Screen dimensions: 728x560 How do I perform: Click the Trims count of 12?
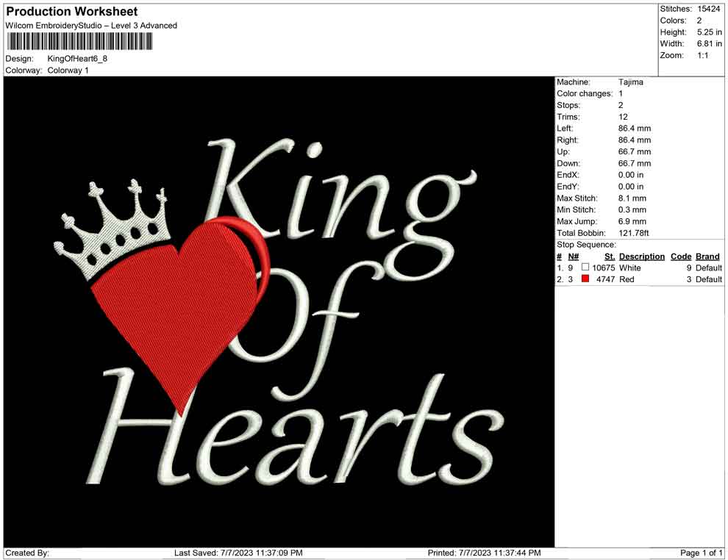[x=622, y=116]
